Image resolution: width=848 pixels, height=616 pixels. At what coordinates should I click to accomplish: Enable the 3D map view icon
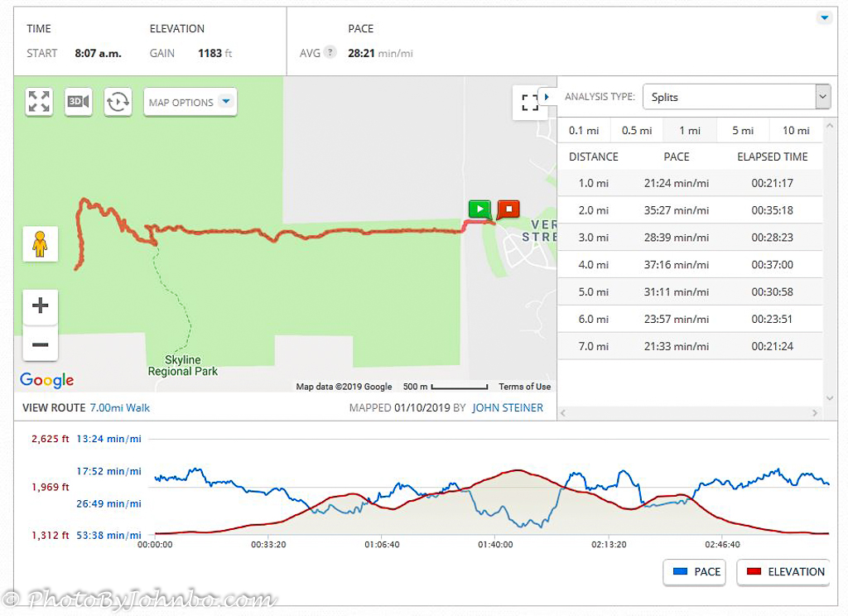coord(79,101)
